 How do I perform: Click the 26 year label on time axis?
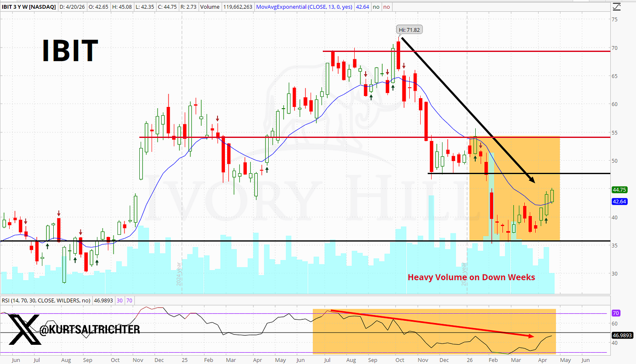470,361
